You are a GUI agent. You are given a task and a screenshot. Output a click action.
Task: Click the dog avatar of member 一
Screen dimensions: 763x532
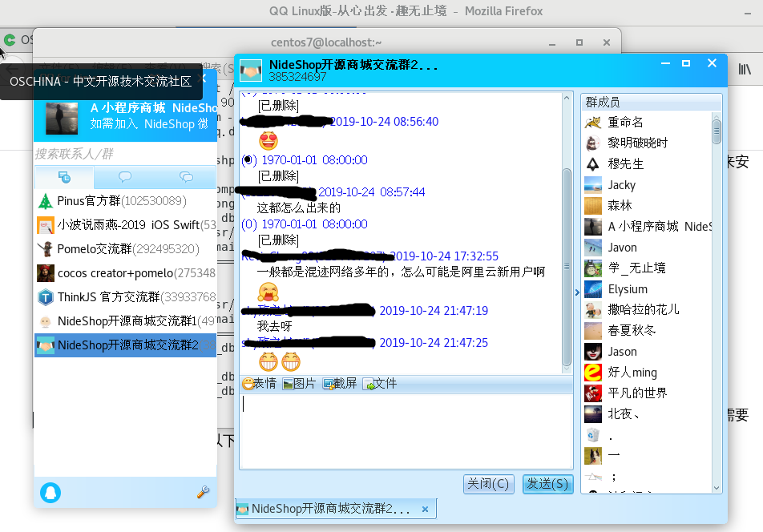(x=593, y=456)
